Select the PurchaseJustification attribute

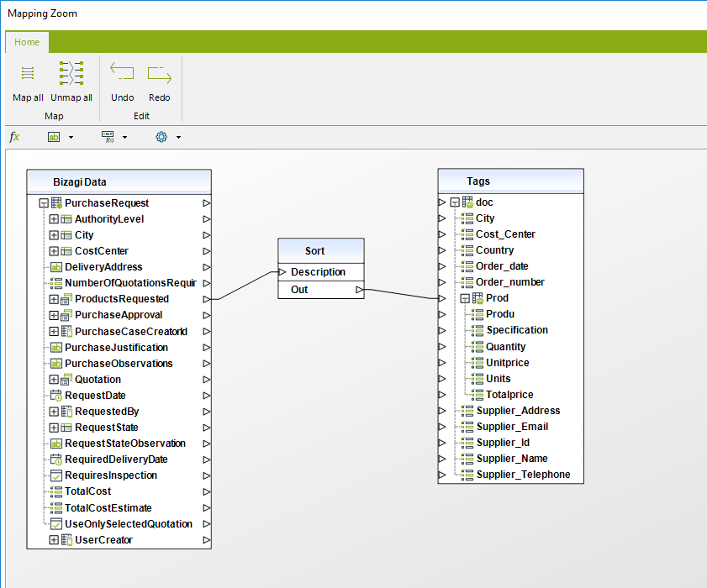pos(116,348)
